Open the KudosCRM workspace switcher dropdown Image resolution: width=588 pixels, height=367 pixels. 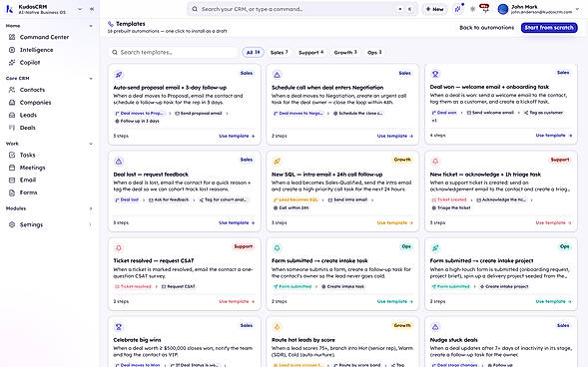(80, 9)
